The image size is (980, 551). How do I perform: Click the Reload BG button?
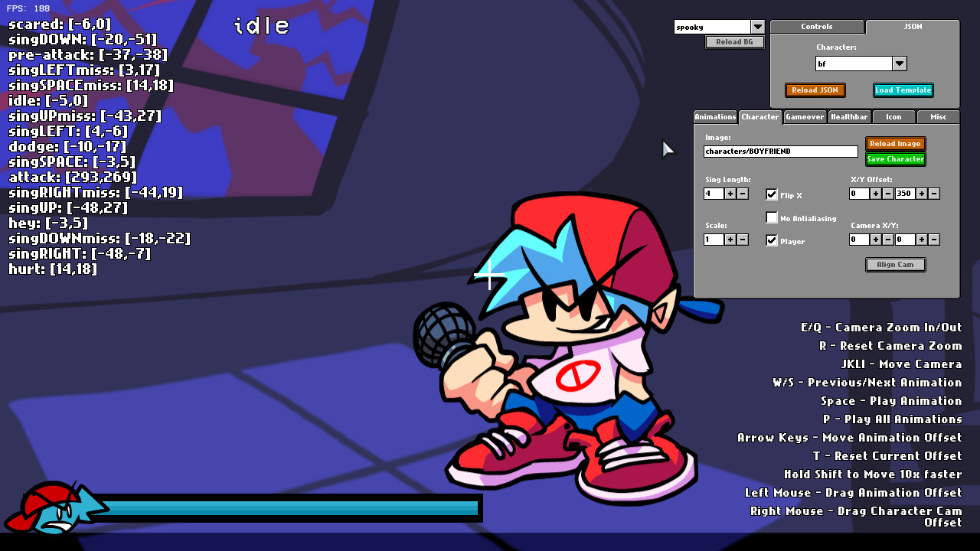coord(735,42)
